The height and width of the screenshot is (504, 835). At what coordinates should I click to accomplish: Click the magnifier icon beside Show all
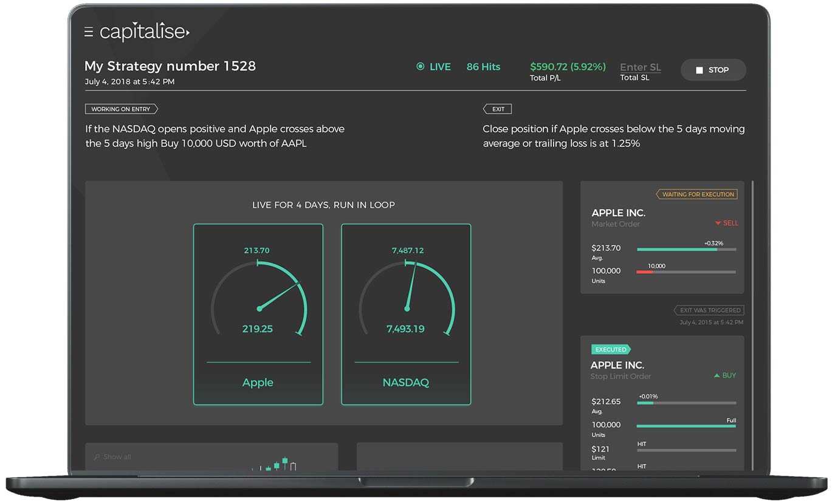click(x=97, y=457)
